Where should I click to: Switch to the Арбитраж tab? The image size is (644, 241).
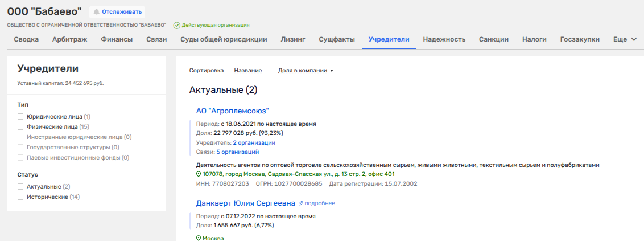coord(69,39)
